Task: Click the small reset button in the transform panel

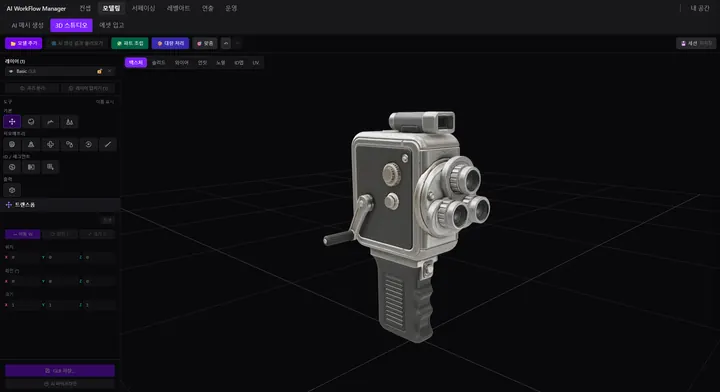Action: [x=107, y=220]
